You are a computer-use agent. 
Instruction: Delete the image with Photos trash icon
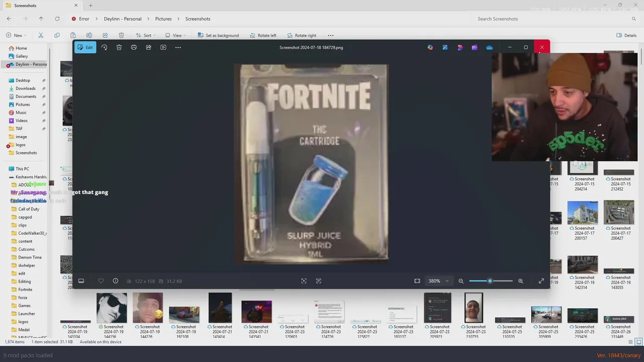pos(119,47)
